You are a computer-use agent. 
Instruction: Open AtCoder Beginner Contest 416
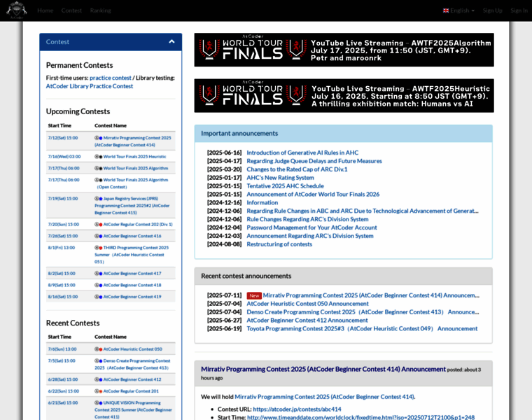132,236
